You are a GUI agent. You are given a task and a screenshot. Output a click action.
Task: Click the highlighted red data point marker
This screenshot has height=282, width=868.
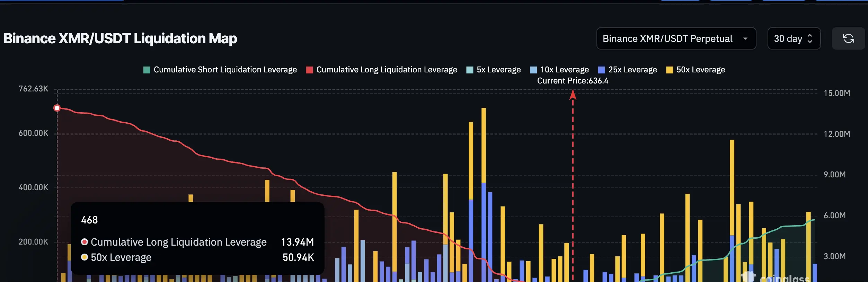click(x=57, y=108)
